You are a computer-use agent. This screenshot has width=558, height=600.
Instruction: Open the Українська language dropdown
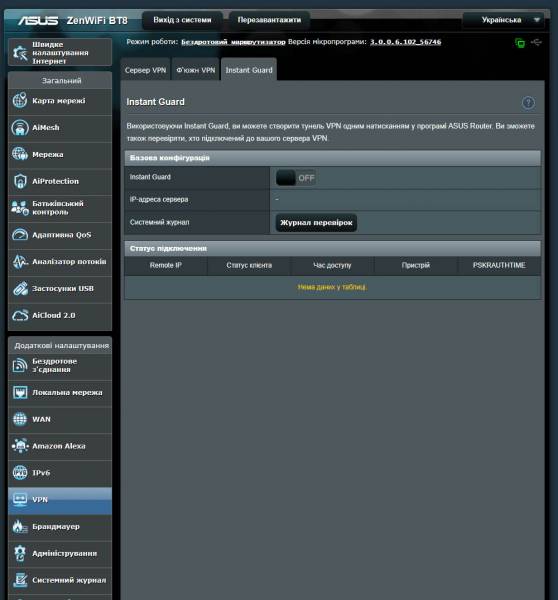503,20
